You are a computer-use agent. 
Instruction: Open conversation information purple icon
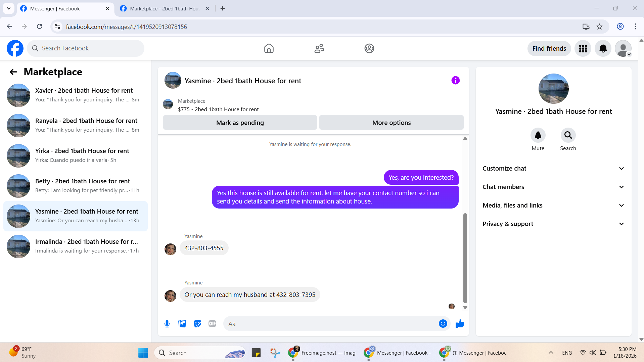455,80
